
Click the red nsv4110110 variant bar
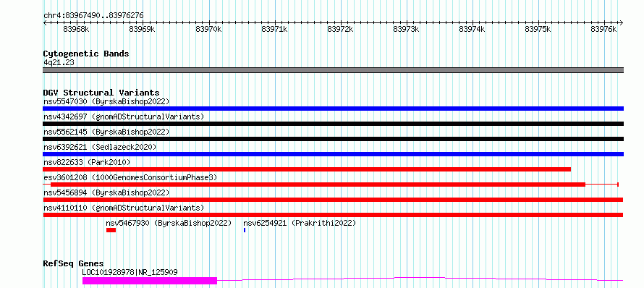tap(333, 215)
